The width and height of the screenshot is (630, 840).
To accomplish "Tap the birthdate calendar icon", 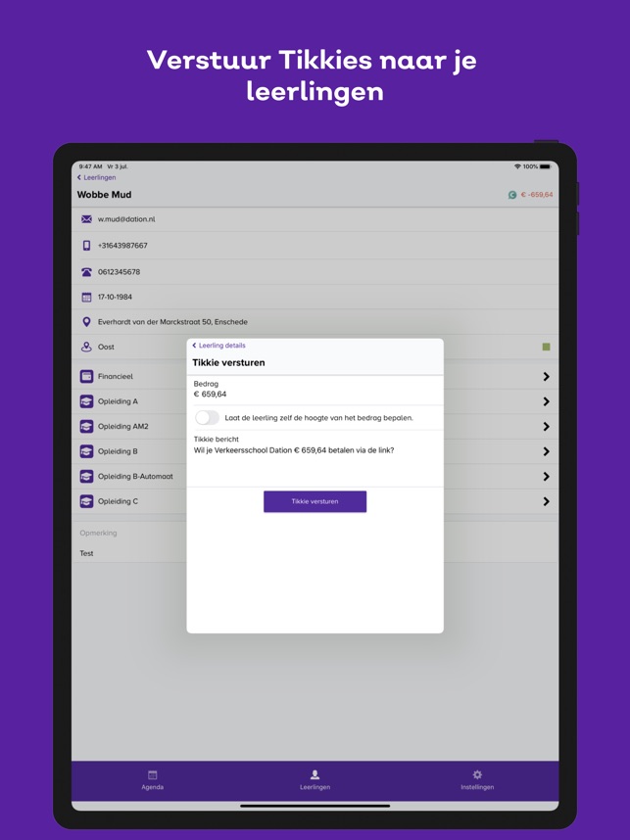I will click(86, 297).
